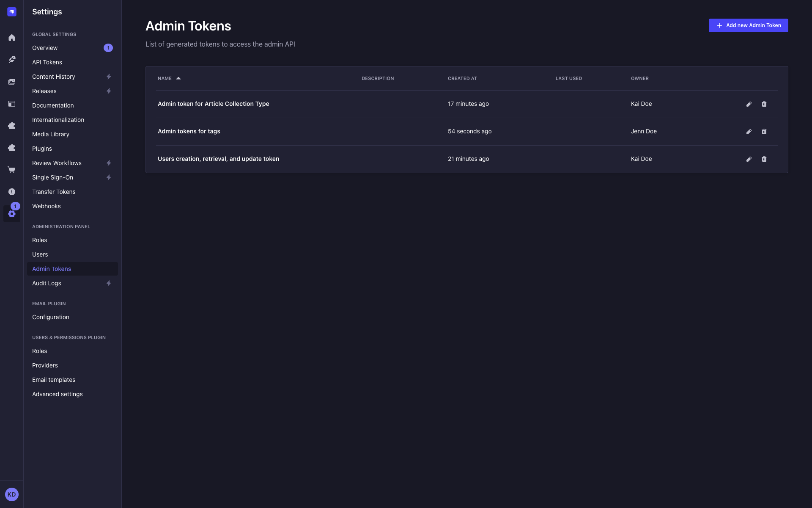Open Internationalization settings
This screenshot has width=812, height=508.
(x=58, y=120)
